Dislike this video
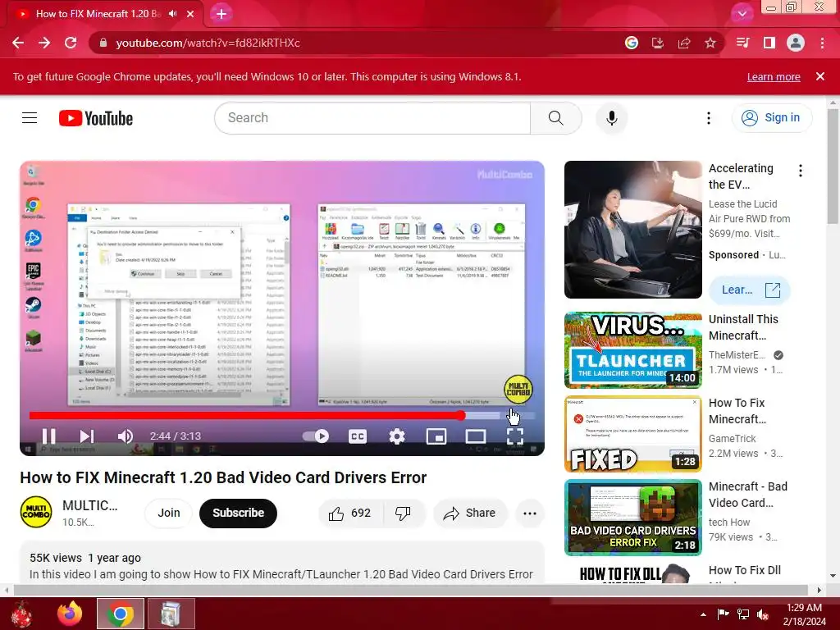 coord(404,514)
